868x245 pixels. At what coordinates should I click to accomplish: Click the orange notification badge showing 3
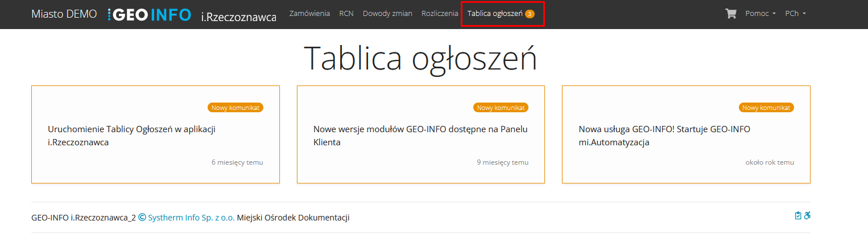530,14
